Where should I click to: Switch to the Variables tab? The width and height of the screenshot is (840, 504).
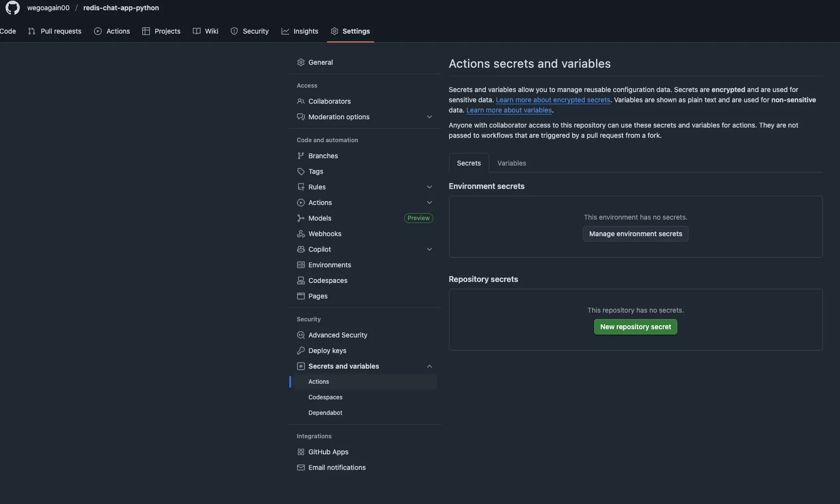point(511,163)
